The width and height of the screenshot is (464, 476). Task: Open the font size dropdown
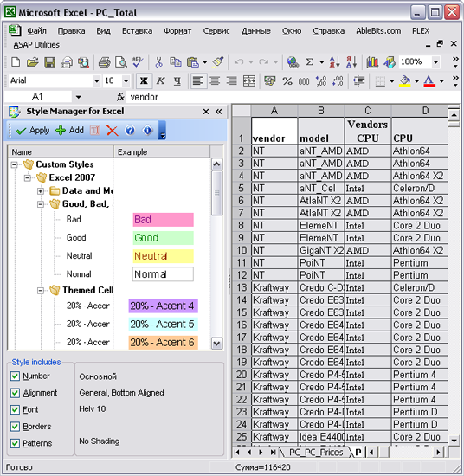tap(126, 81)
